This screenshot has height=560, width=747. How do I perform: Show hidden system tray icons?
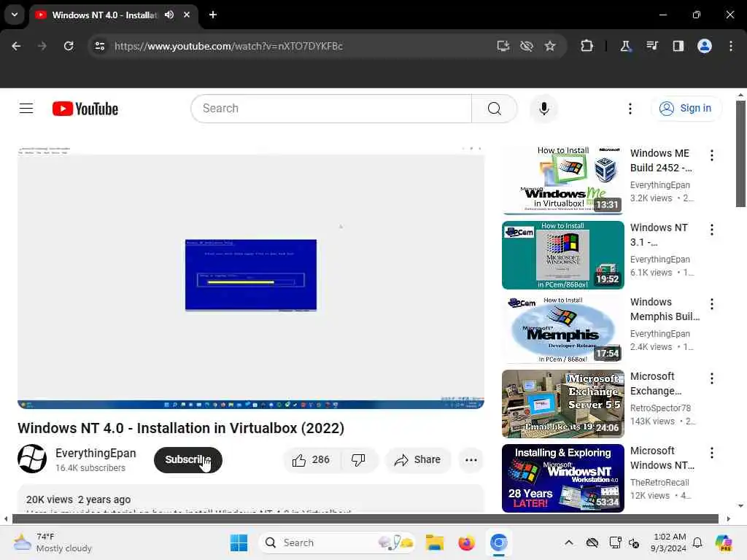(x=569, y=542)
